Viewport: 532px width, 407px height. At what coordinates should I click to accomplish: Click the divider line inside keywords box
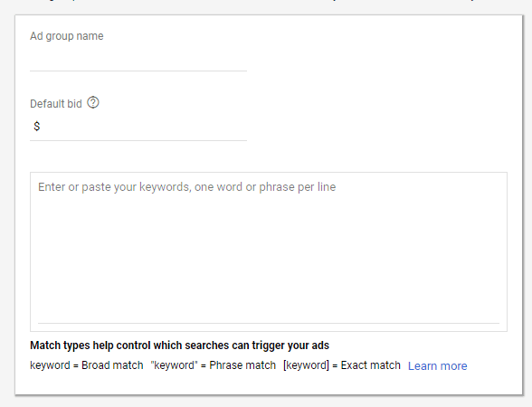(x=269, y=323)
